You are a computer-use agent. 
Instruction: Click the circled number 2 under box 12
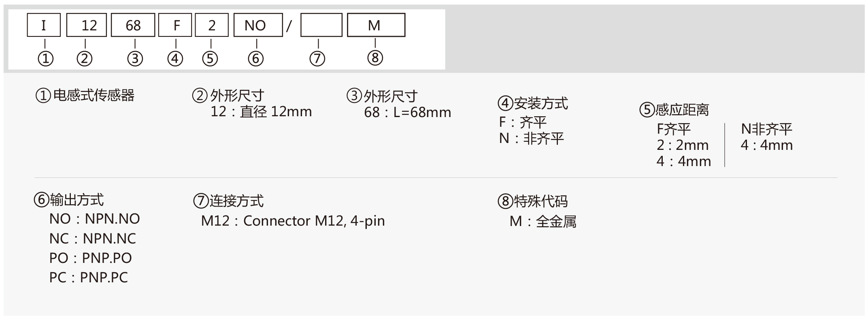[x=85, y=59]
